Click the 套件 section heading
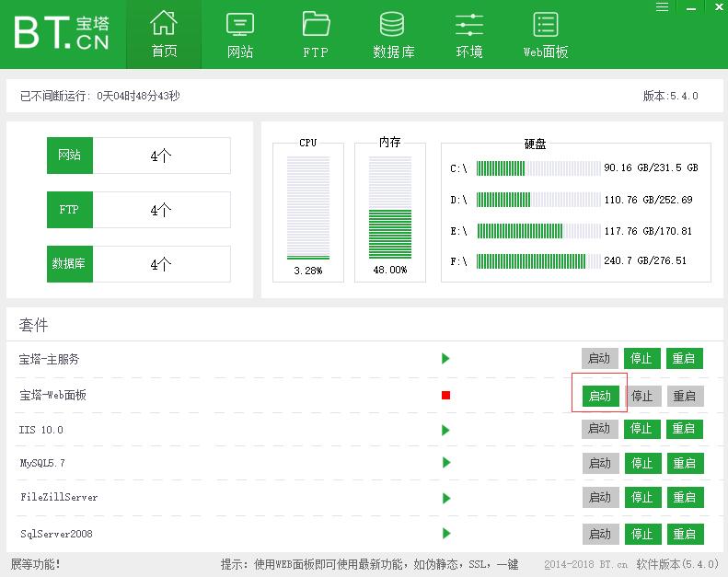Viewport: 728px width, 577px height. point(33,325)
